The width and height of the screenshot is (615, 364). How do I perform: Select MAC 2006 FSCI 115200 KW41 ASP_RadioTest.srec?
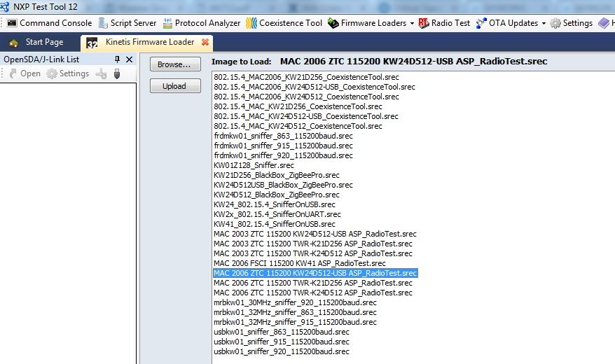point(300,263)
